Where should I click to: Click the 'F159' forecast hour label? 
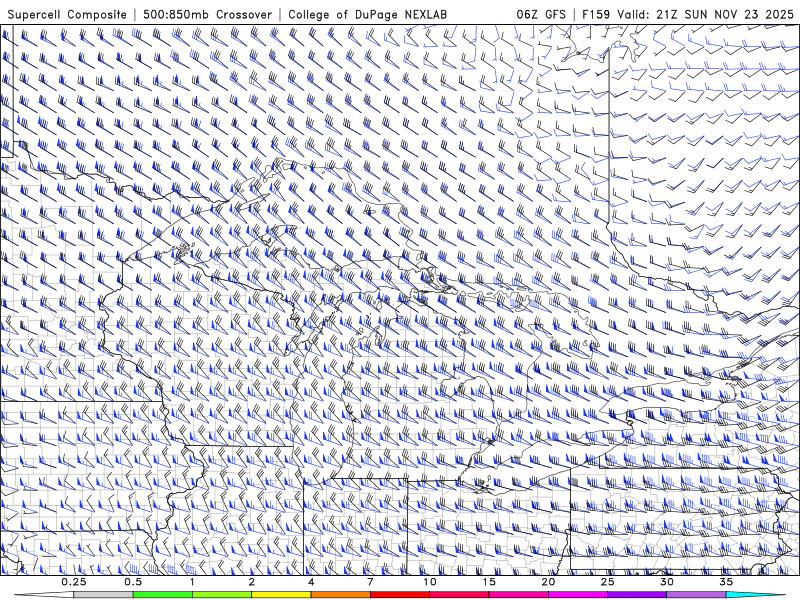click(595, 14)
